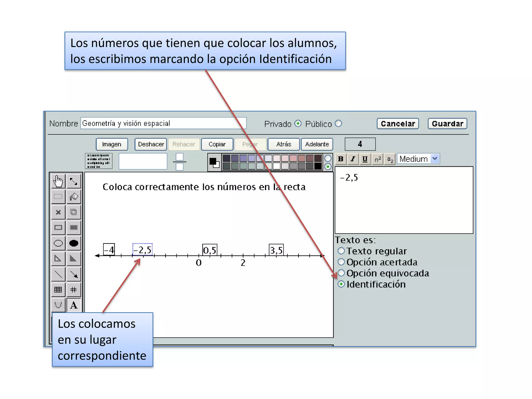
Task: Toggle bold text formatting
Action: (x=341, y=159)
